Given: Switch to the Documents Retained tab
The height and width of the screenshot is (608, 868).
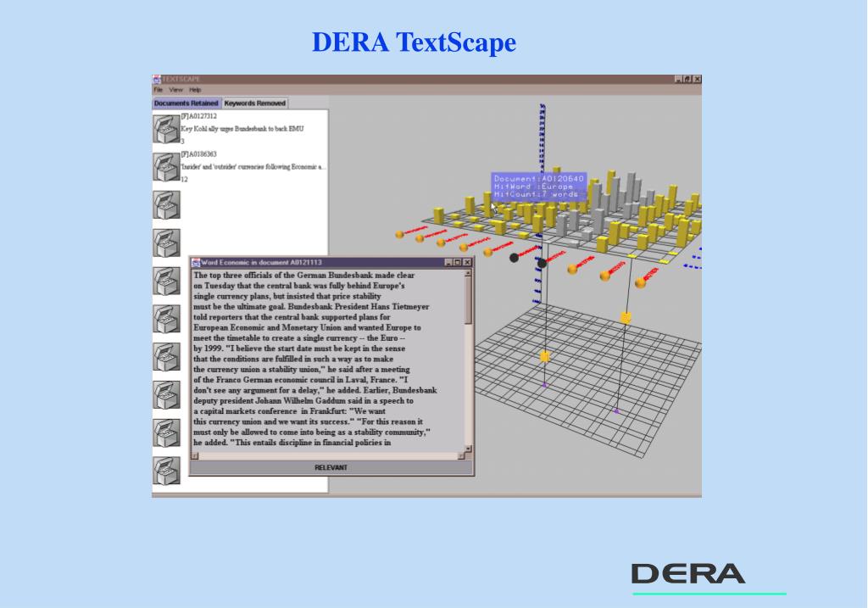Looking at the screenshot, I should pyautogui.click(x=186, y=103).
